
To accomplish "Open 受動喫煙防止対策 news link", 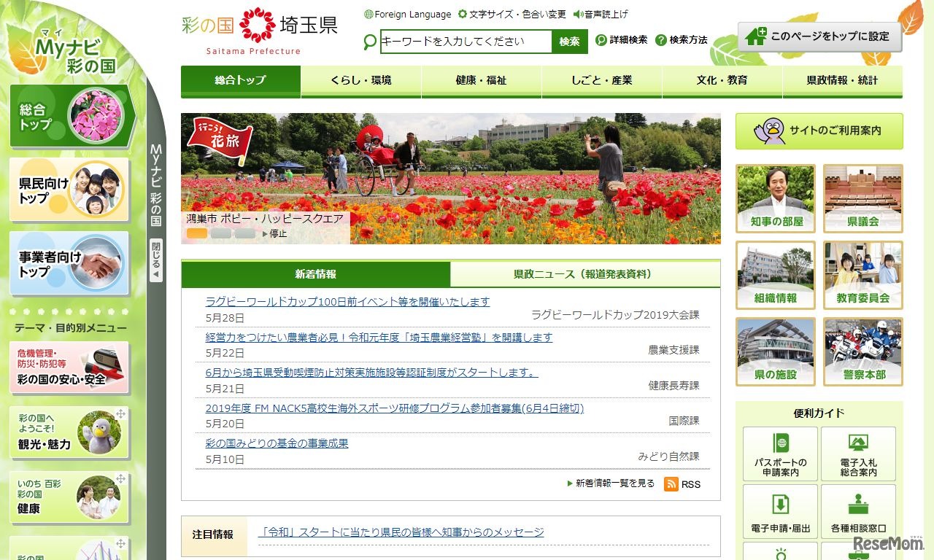I will click(x=372, y=373).
